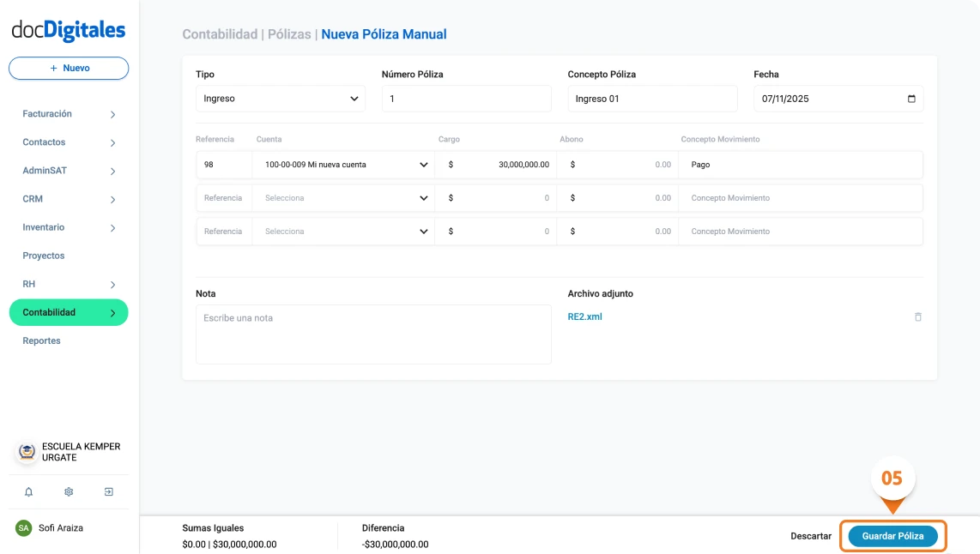
Task: Click the notifications bell icon
Action: 28,492
